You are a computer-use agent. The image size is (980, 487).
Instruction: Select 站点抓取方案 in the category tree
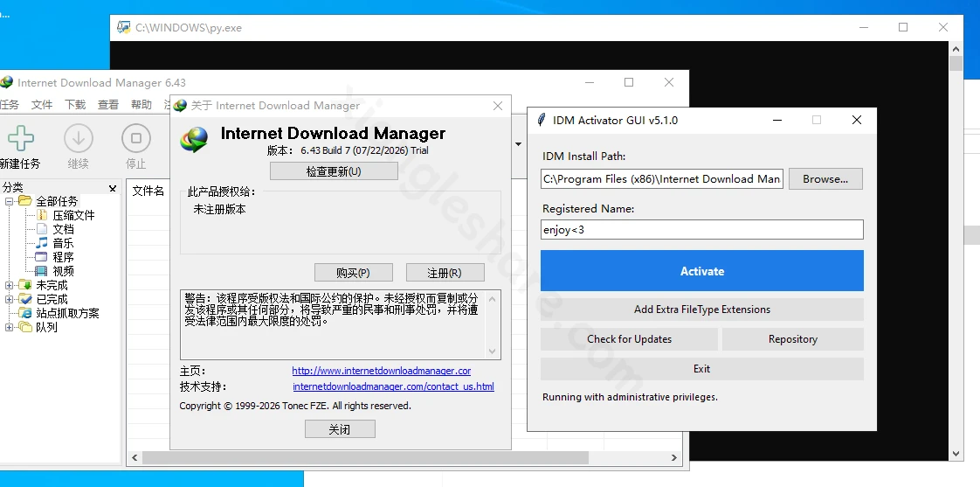coord(67,313)
